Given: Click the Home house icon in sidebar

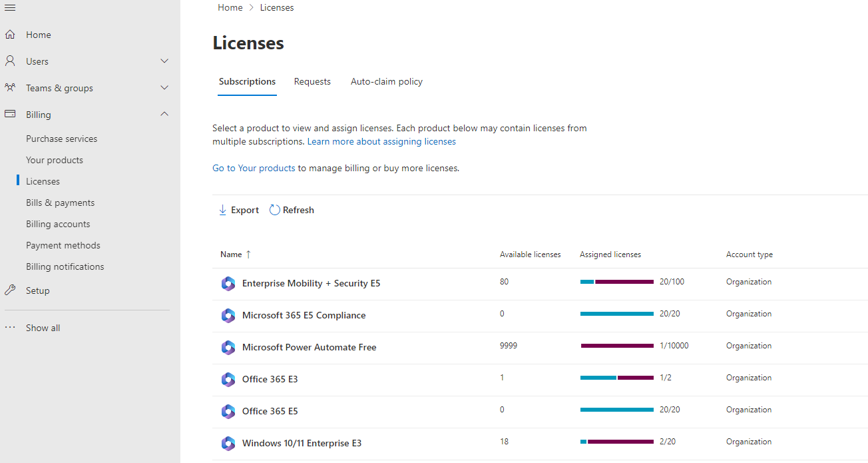Looking at the screenshot, I should tap(10, 35).
